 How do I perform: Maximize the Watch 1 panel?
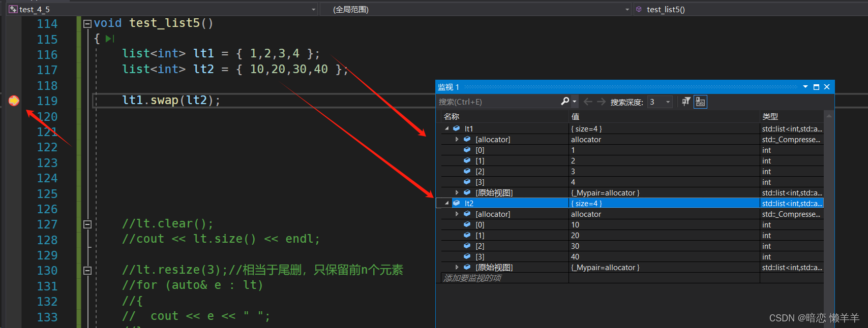pos(816,87)
